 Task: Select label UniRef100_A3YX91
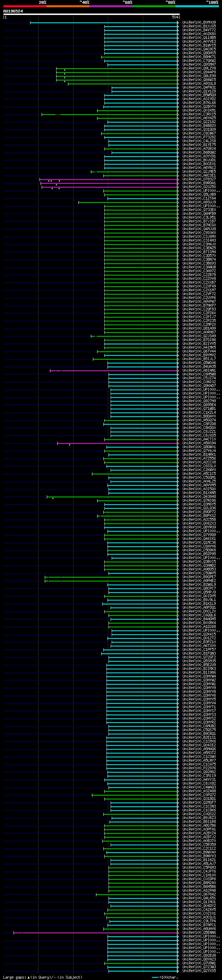[199, 156]
